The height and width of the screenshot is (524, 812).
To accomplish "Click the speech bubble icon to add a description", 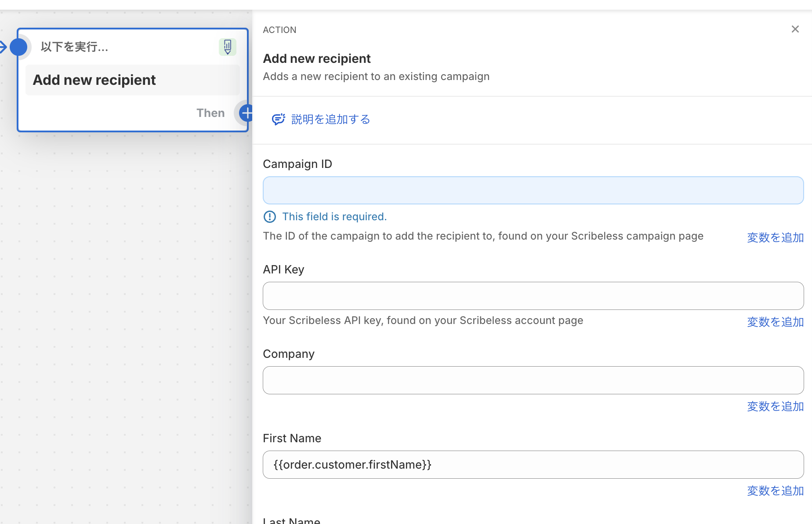I will [x=278, y=119].
